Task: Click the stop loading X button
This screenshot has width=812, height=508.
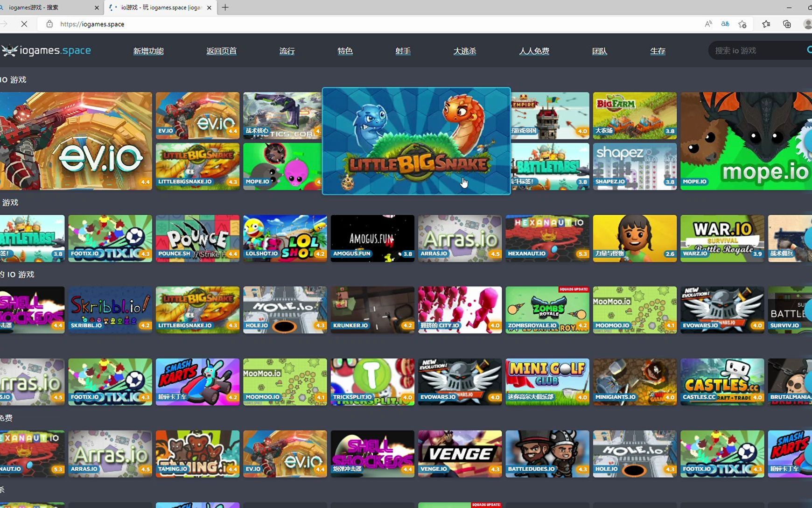Action: tap(24, 24)
